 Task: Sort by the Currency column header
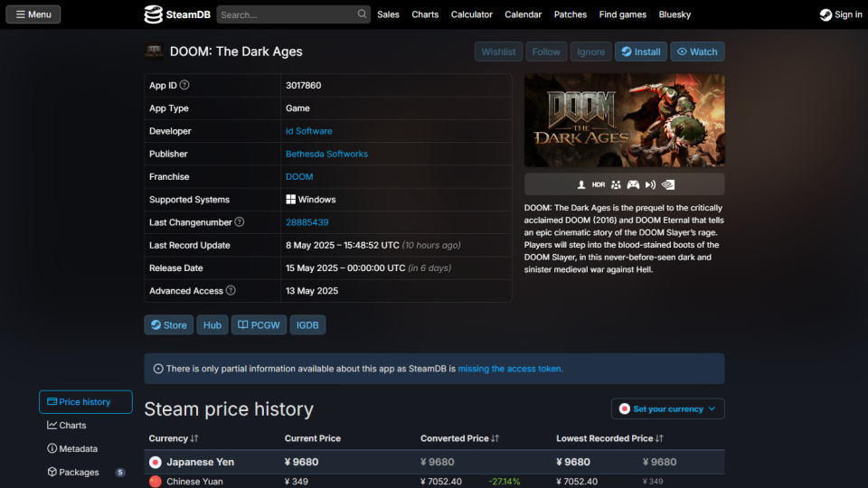coord(174,438)
